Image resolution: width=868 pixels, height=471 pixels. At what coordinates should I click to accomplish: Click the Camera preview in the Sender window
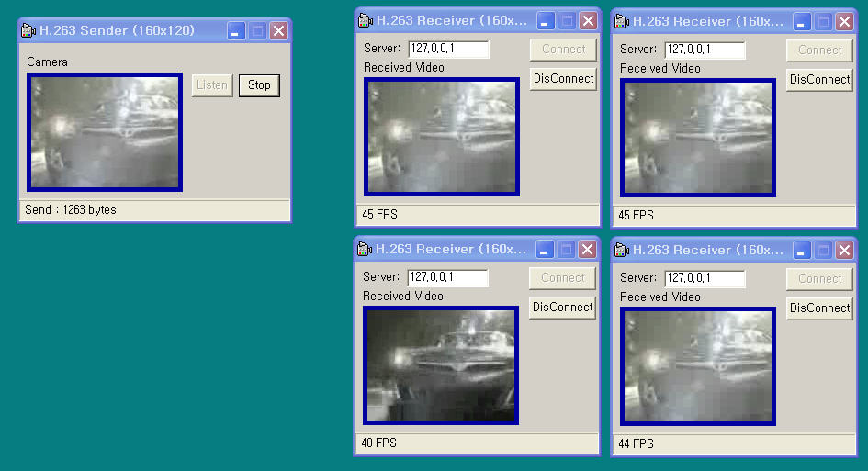(105, 132)
